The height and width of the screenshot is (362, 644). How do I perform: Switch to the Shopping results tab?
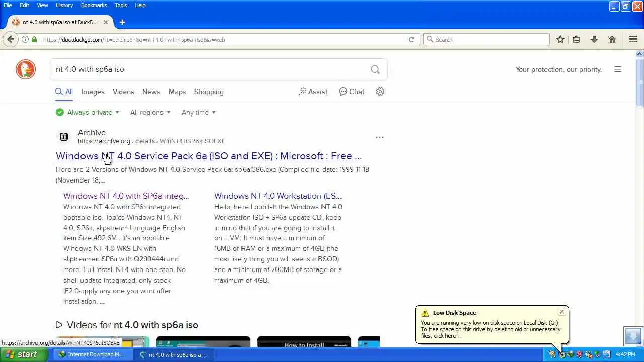(209, 92)
